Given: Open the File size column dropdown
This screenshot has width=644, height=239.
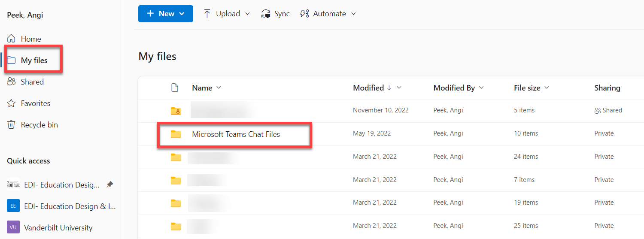Looking at the screenshot, I should click(547, 88).
